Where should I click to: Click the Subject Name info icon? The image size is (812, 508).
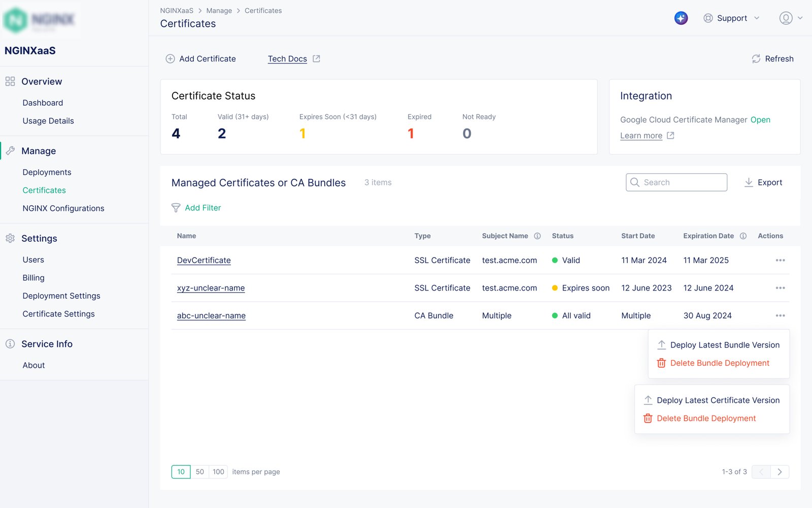click(537, 236)
